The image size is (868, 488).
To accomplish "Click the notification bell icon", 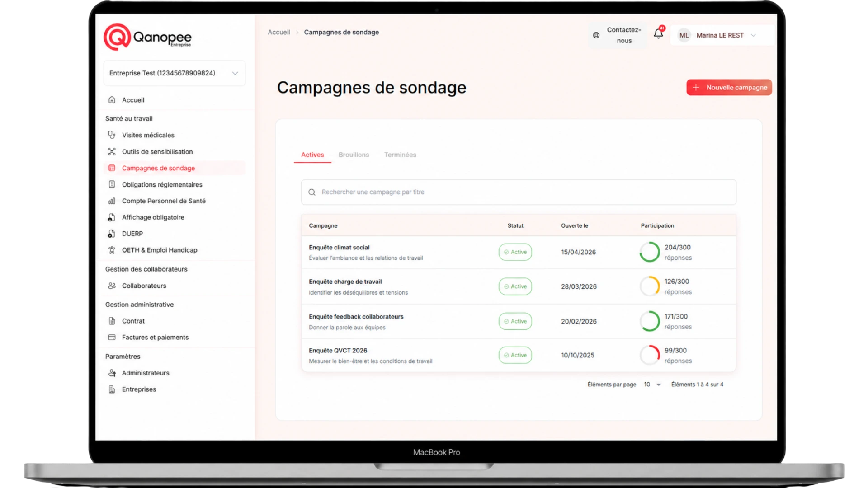I will click(x=658, y=34).
